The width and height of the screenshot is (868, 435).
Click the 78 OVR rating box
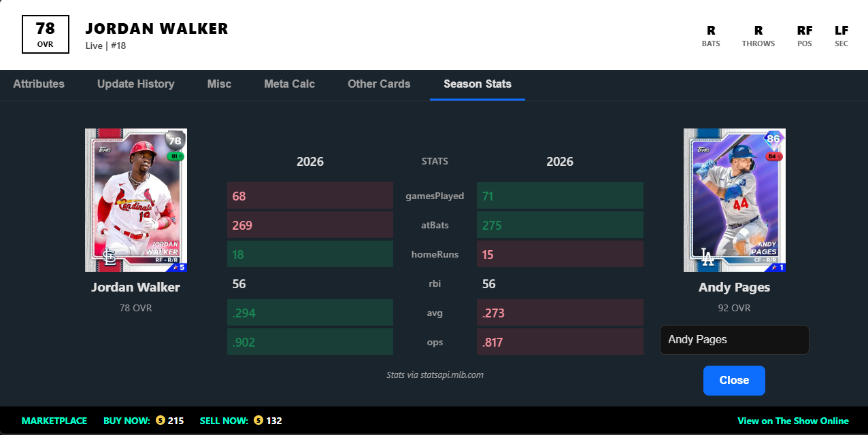[46, 35]
